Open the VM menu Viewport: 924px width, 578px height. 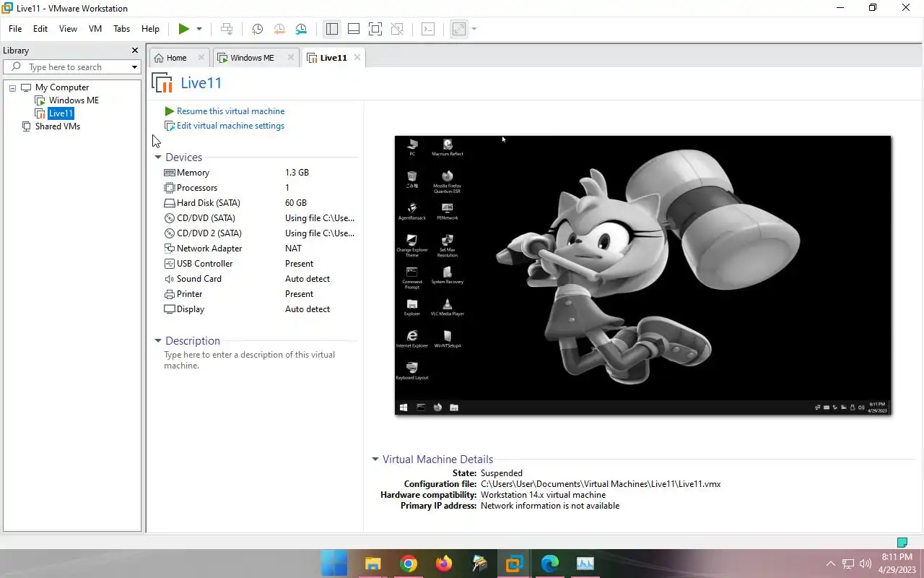pos(95,29)
